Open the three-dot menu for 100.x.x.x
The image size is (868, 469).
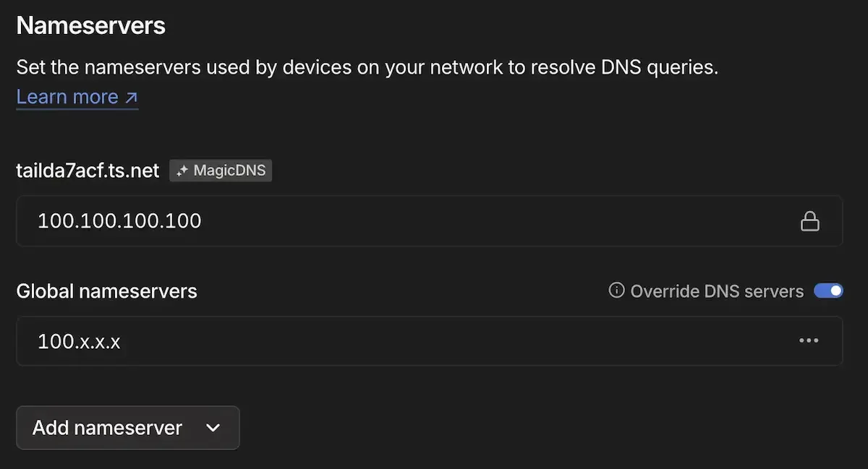tap(808, 340)
